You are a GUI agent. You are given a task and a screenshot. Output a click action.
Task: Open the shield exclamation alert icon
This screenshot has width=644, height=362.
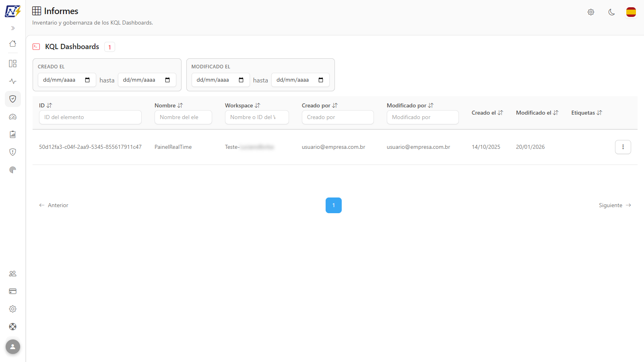click(13, 152)
